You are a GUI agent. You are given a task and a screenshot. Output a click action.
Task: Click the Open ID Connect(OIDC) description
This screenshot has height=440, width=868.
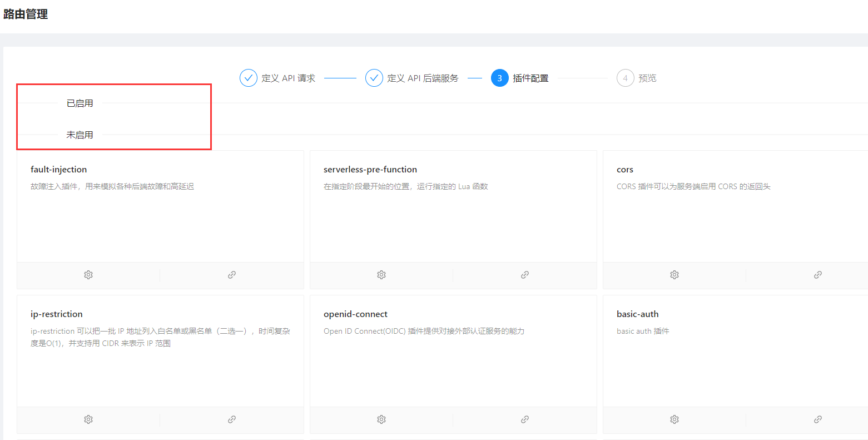click(424, 332)
